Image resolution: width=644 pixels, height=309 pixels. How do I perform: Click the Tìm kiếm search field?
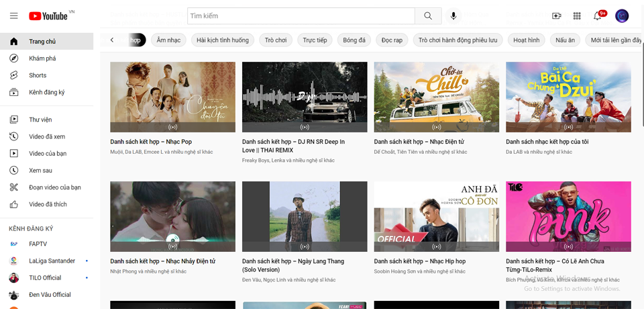point(301,16)
